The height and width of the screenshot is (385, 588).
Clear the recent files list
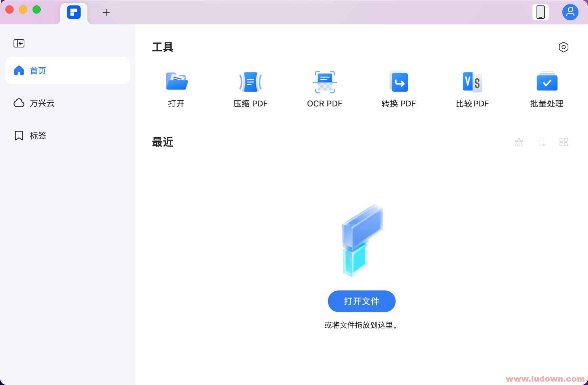point(519,142)
